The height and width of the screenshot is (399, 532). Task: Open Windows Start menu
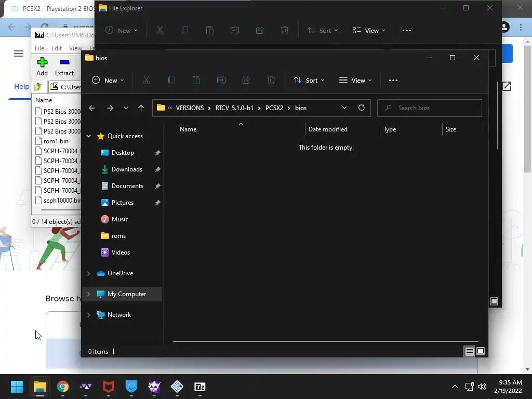click(17, 387)
